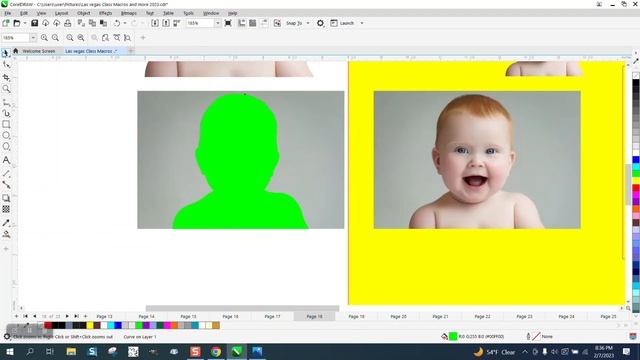
Task: Select the Artistic Media tool
Action: click(x=6, y=113)
